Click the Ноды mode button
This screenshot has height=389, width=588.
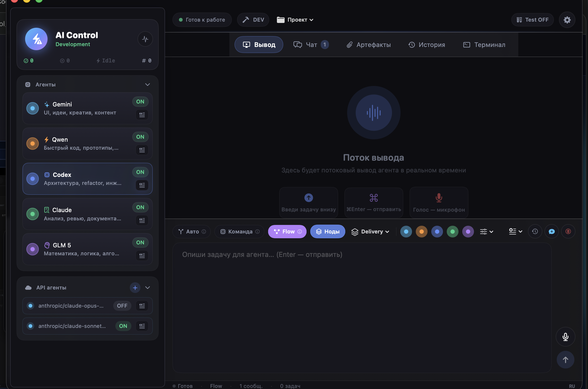point(327,232)
